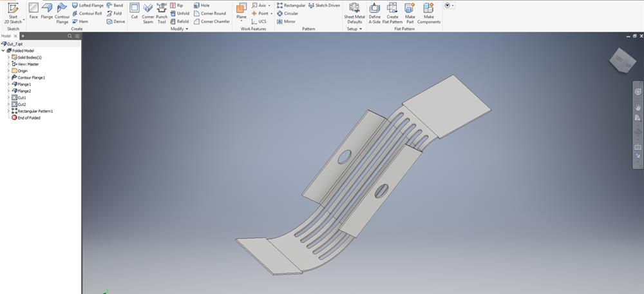This screenshot has width=644, height=294.
Task: Select the Sketch Driven pattern command
Action: coord(324,5)
